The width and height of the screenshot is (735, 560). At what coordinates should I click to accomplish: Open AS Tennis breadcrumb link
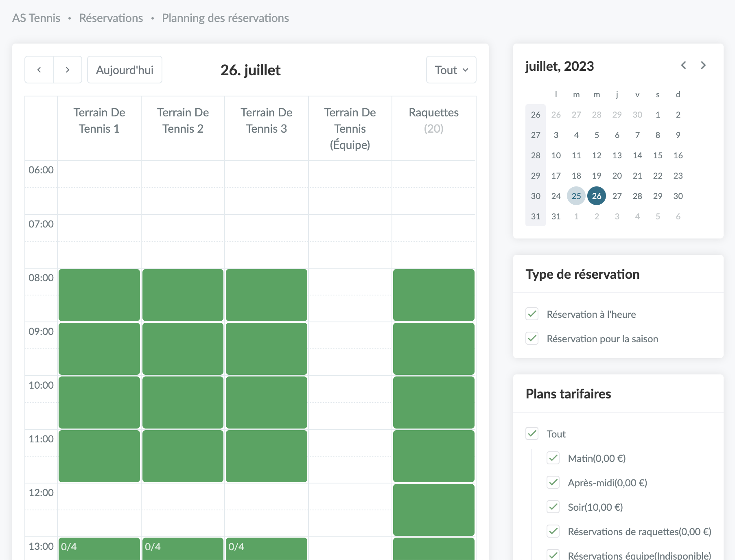[36, 18]
